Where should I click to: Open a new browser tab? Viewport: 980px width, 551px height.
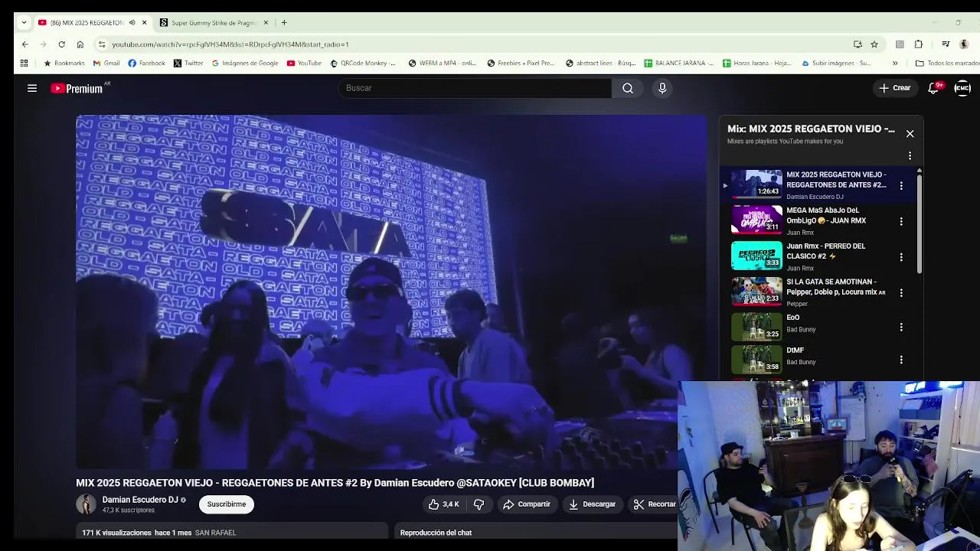point(284,23)
